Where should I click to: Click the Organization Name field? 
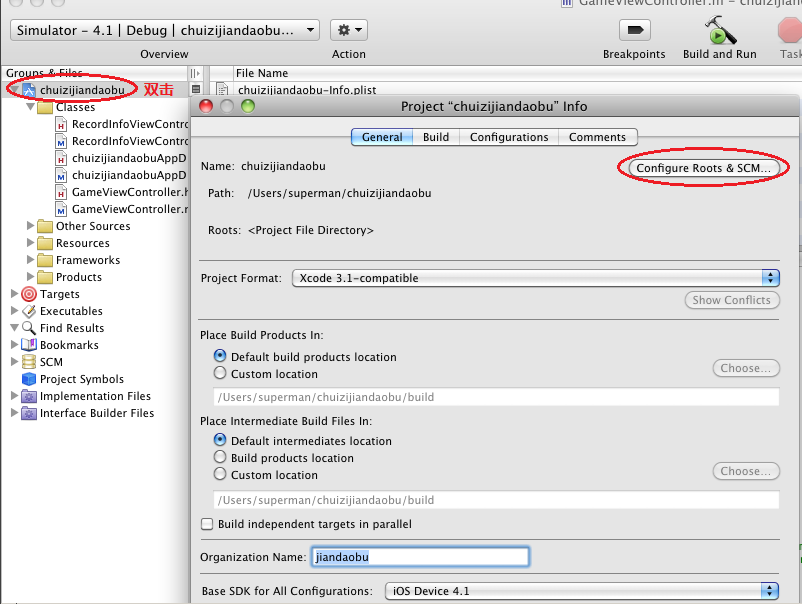click(420, 557)
